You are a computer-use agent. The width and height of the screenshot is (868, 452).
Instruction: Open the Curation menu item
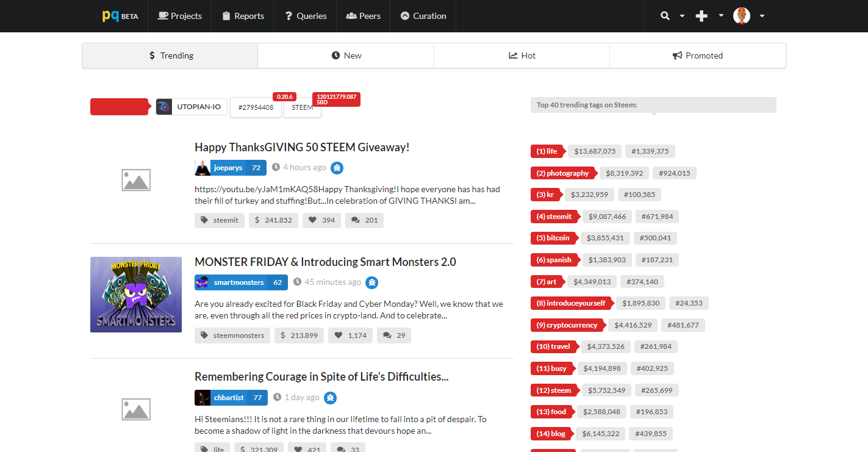coord(423,16)
